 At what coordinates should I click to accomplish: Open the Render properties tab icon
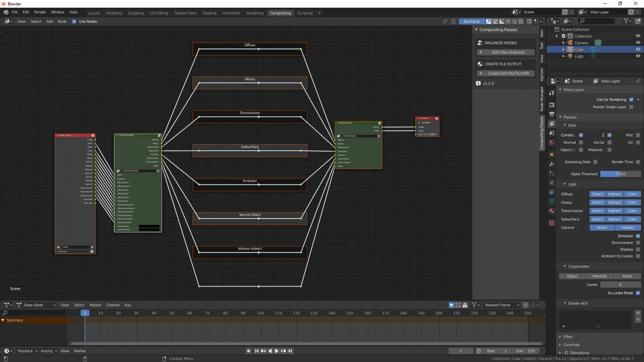[552, 105]
